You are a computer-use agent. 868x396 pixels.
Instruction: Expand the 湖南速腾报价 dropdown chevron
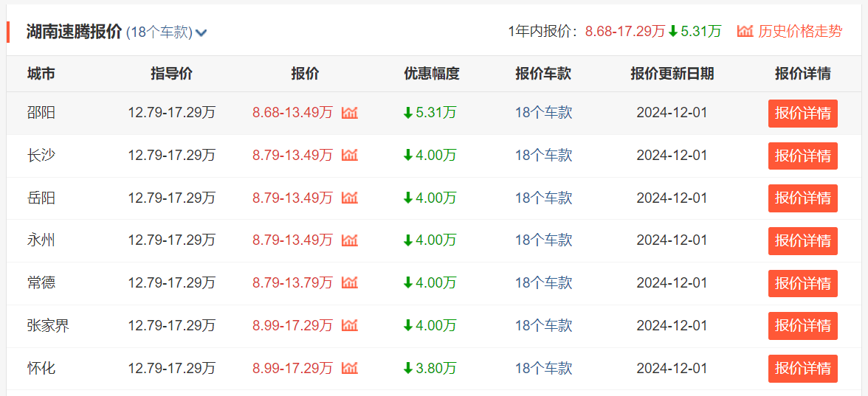pos(201,32)
